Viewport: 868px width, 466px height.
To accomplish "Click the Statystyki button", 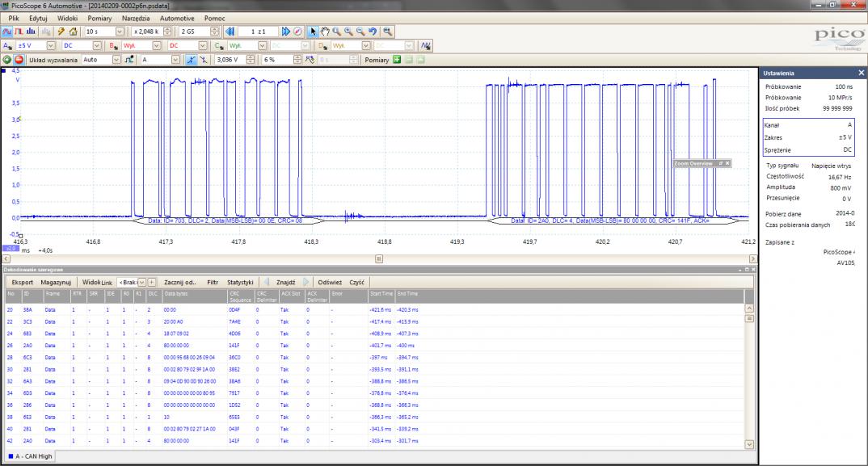I will point(240,282).
